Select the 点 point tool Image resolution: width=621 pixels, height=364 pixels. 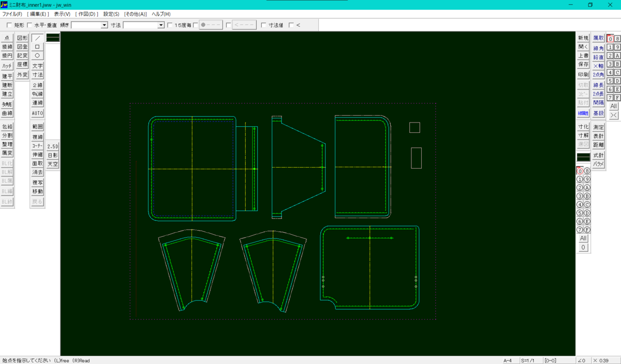[x=7, y=38]
